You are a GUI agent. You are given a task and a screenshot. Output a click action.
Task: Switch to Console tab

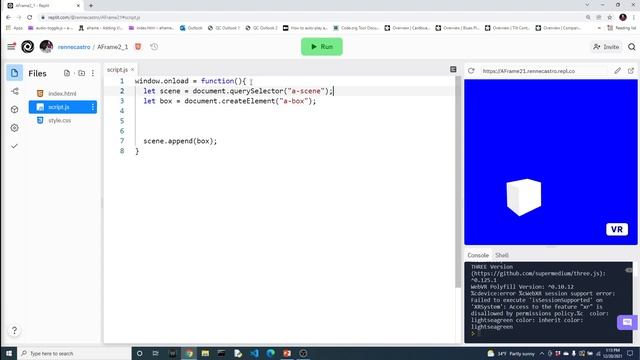pyautogui.click(x=478, y=255)
